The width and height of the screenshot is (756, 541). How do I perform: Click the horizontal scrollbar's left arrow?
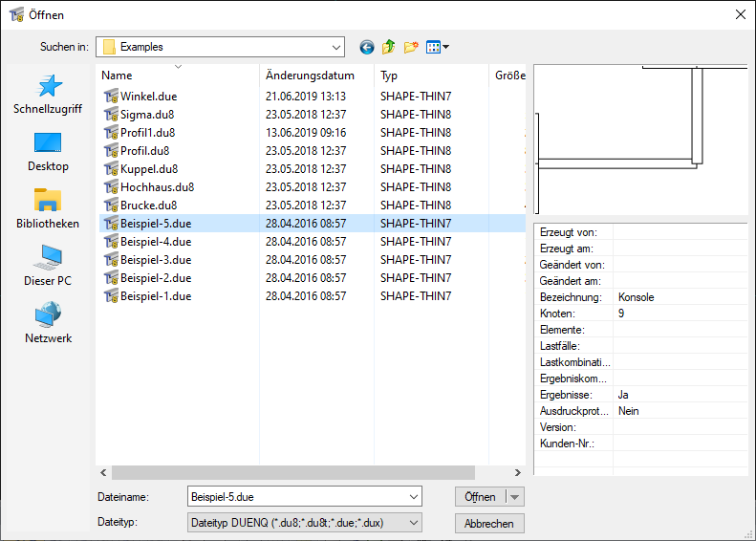point(103,472)
